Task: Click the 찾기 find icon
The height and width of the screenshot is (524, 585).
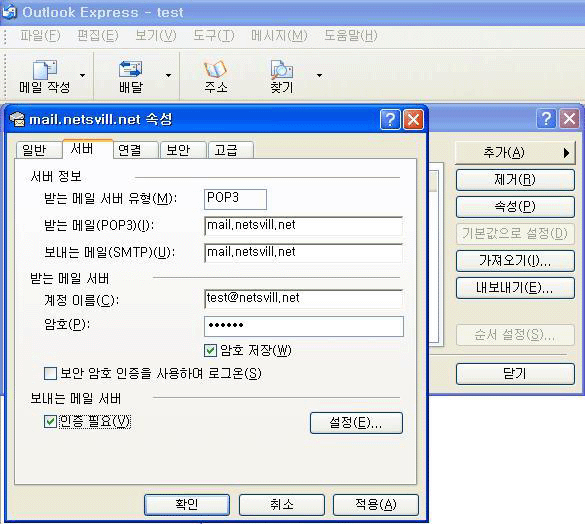Action: tap(282, 69)
